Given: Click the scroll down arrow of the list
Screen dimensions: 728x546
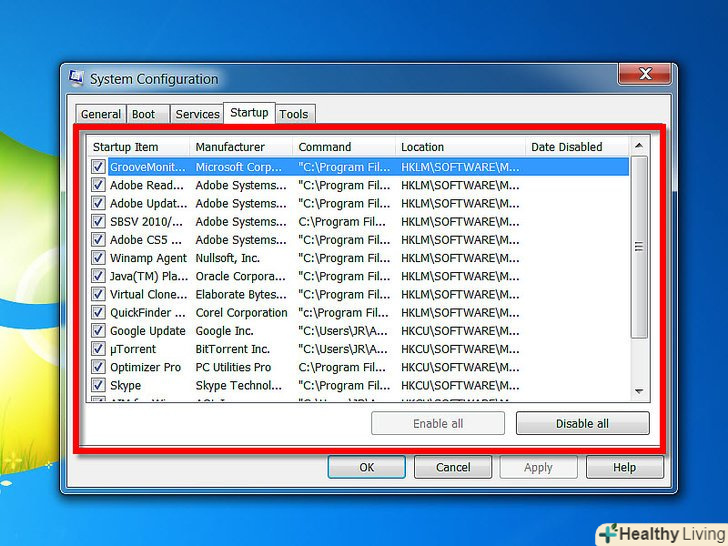Looking at the screenshot, I should (x=639, y=391).
